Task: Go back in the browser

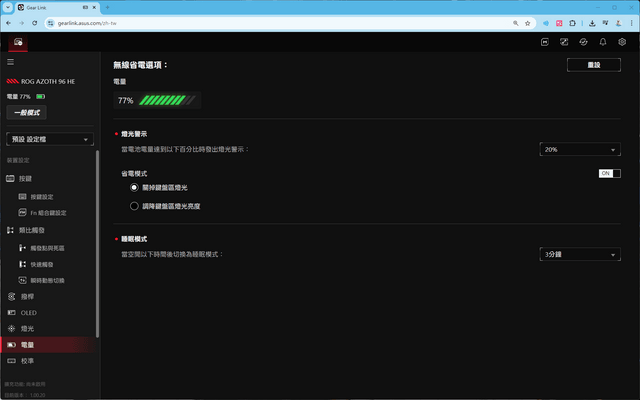Action: pos(9,23)
